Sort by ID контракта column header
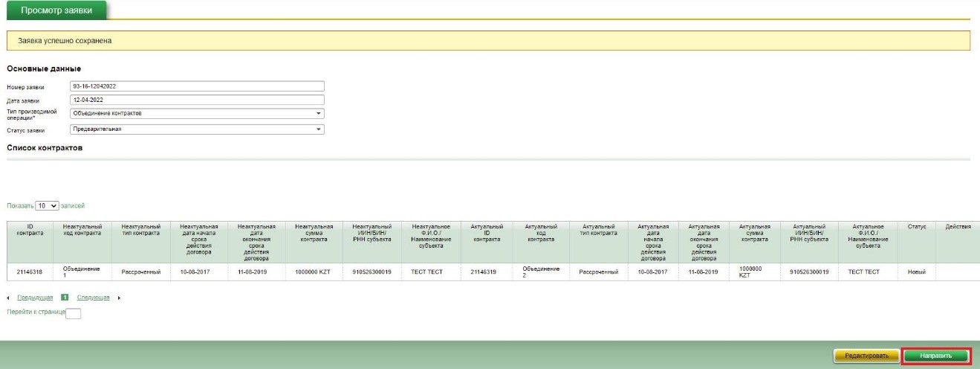Image resolution: width=980 pixels, height=369 pixels. (30, 230)
